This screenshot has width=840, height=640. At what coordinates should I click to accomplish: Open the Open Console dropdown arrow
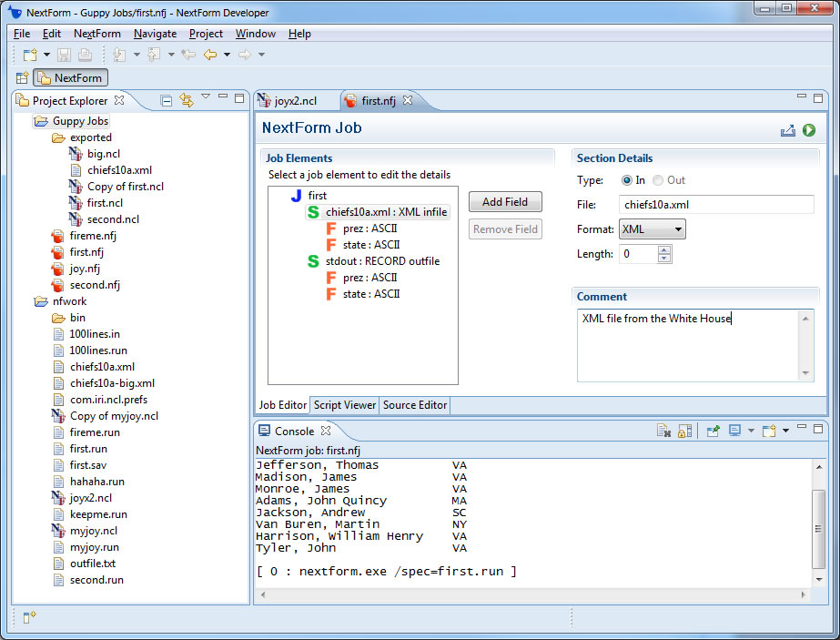pos(786,431)
